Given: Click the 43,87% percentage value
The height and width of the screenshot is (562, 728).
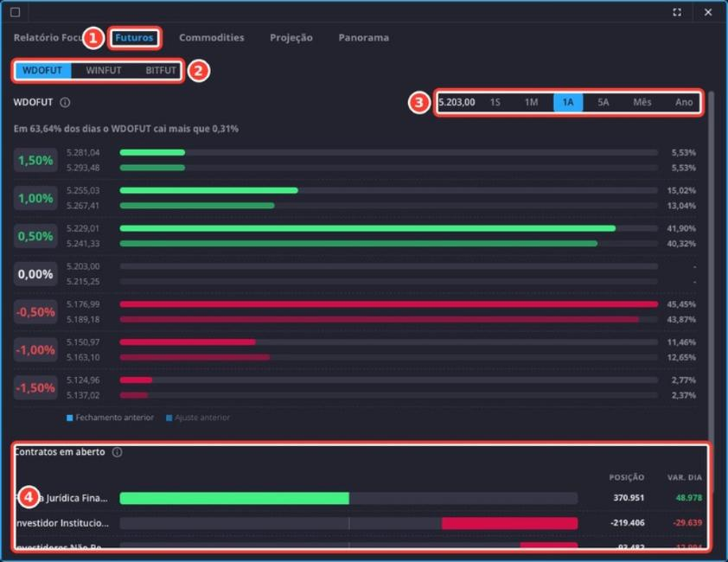Looking at the screenshot, I should point(681,320).
